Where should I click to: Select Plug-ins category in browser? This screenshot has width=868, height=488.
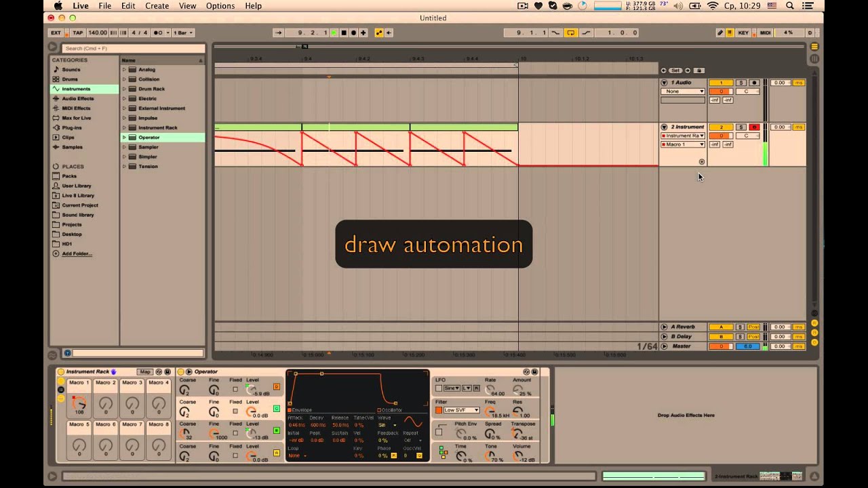[x=71, y=127]
